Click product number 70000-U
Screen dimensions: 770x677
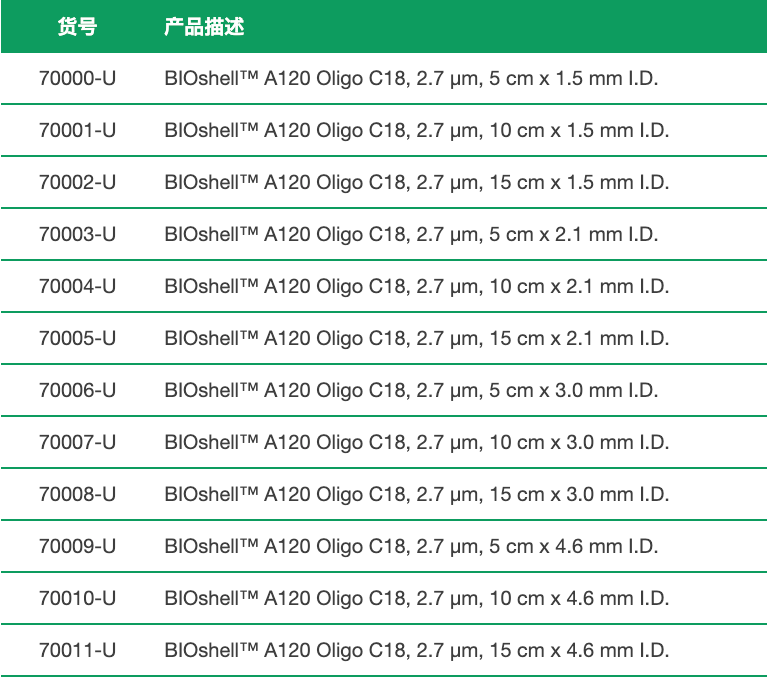78,79
